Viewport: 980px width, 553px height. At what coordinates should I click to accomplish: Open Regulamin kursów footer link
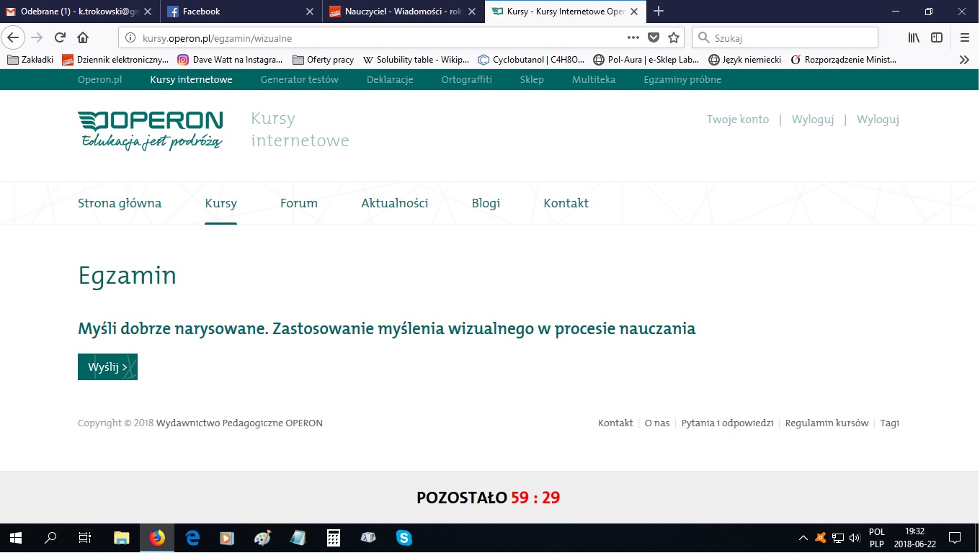[x=827, y=423]
